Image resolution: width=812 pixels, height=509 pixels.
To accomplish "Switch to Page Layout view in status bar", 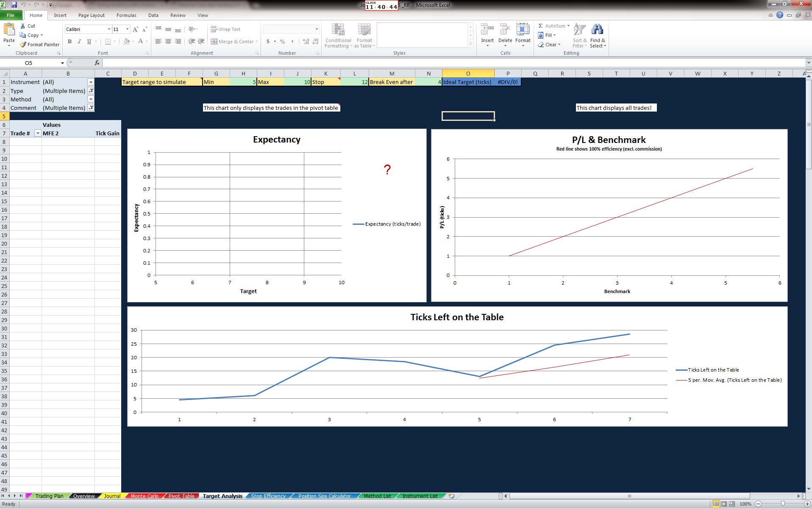I will coord(724,504).
